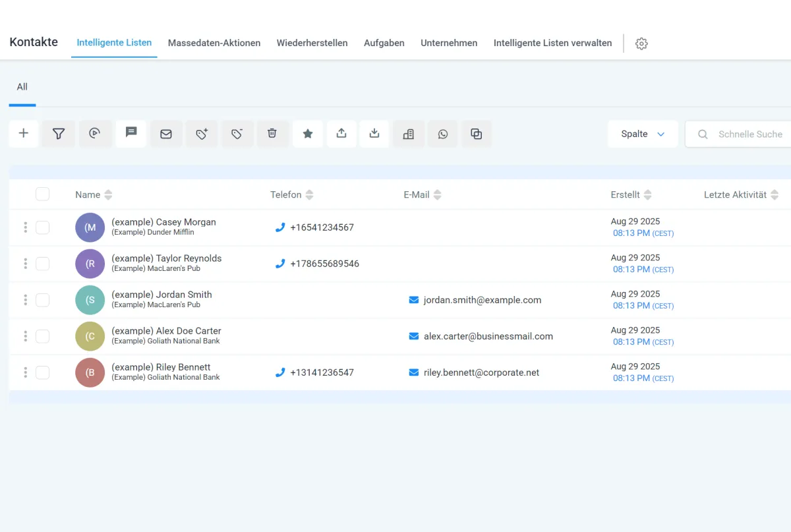
Task: Click Casey Morgan's avatar circle
Action: [90, 227]
